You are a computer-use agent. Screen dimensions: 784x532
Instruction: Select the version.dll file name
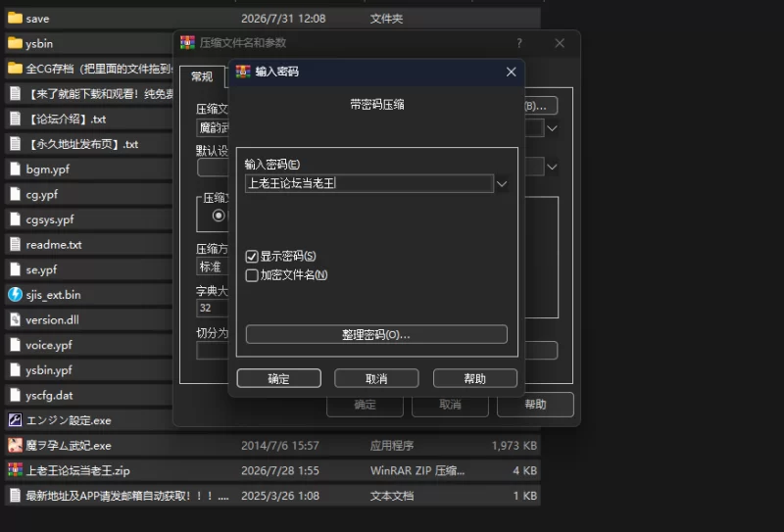click(x=53, y=320)
